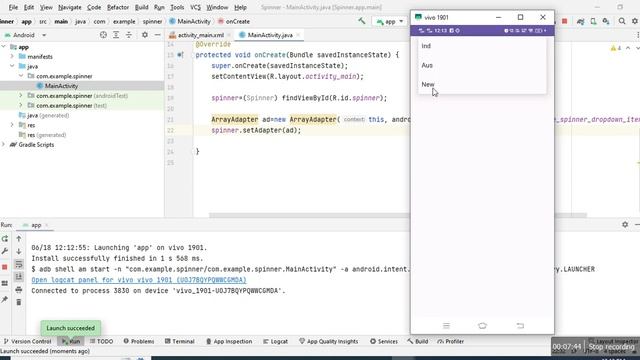The width and height of the screenshot is (640, 360).
Task: Open project panel options gear
Action: (x=145, y=35)
